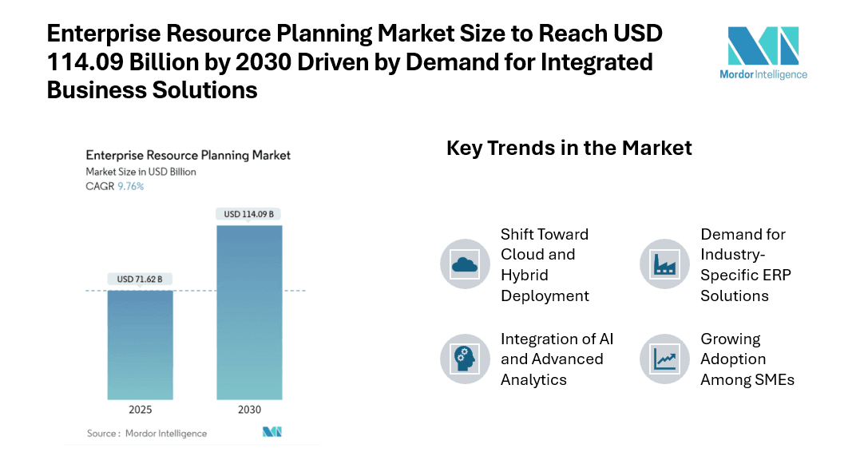This screenshot has height=472, width=868.
Task: Click the 2025 market size bar
Action: pos(140,344)
